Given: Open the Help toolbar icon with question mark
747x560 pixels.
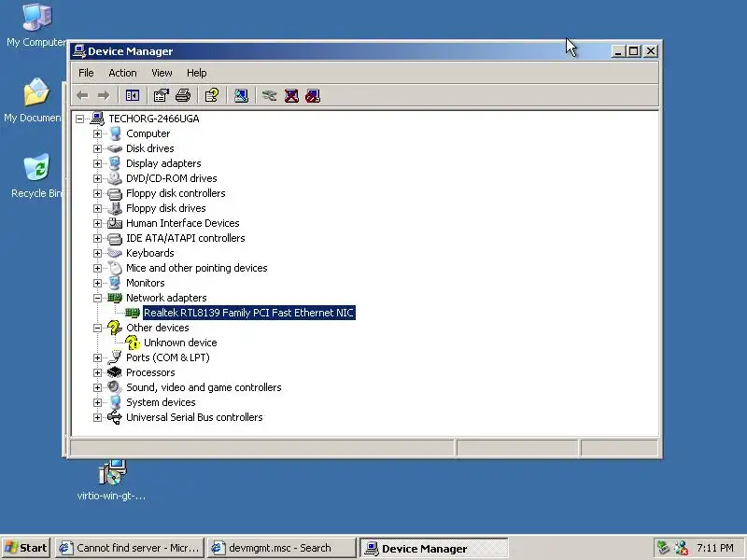Looking at the screenshot, I should coord(212,96).
